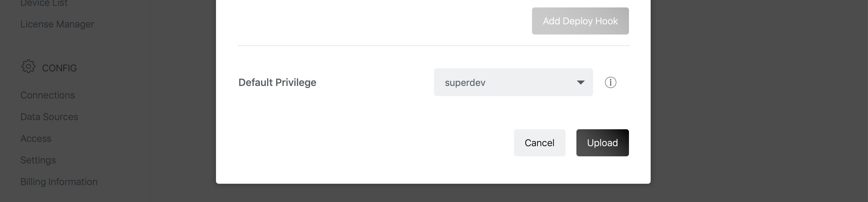This screenshot has width=868, height=202.
Task: Click the Add Deploy Hook button
Action: (x=580, y=21)
